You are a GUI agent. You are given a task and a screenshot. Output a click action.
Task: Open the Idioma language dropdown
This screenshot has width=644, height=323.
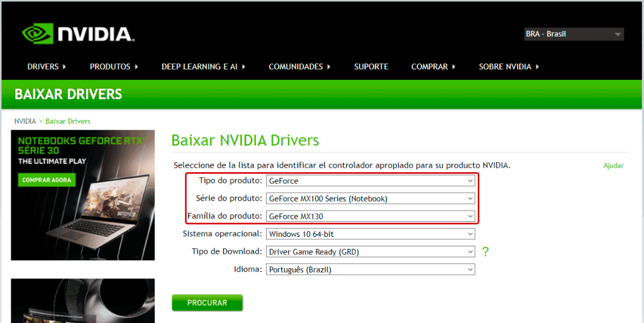click(370, 270)
